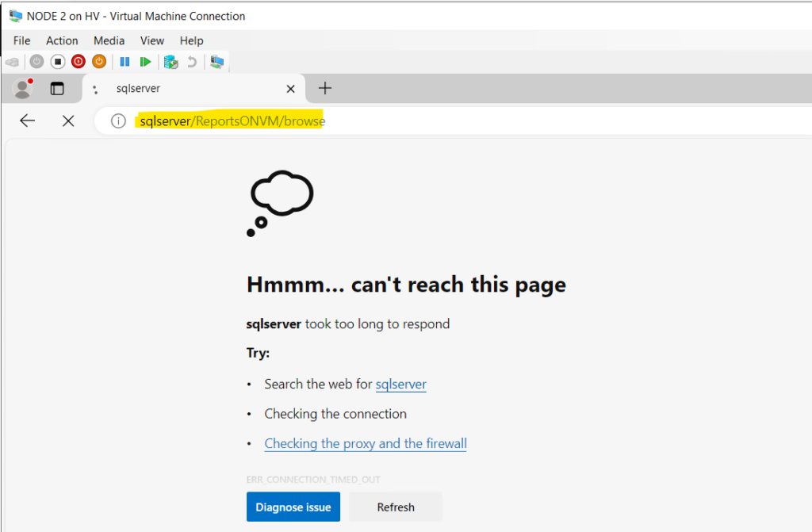Click the Refresh button
The height and width of the screenshot is (532, 812).
click(x=396, y=507)
